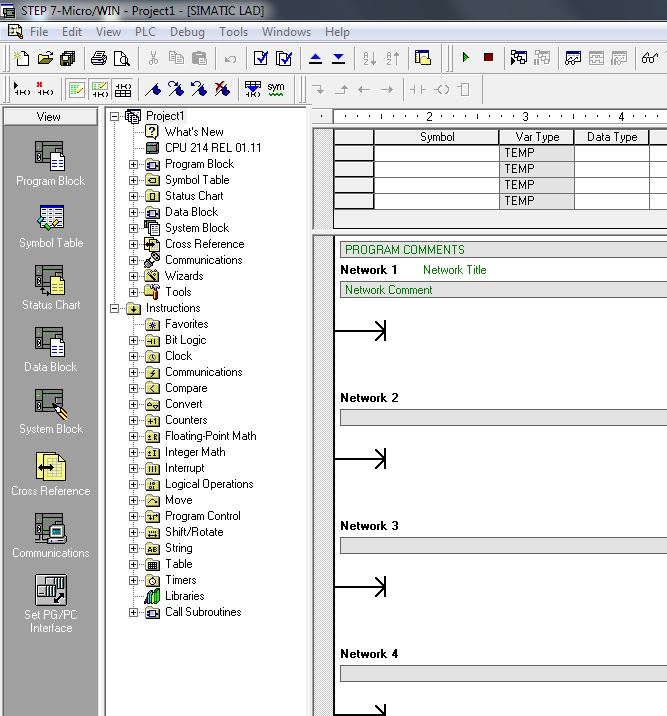Click the Symbol column header
The width and height of the screenshot is (667, 716).
pyautogui.click(x=436, y=137)
